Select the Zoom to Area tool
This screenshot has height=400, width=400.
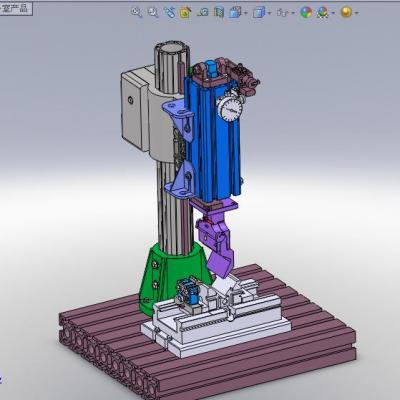(153, 12)
